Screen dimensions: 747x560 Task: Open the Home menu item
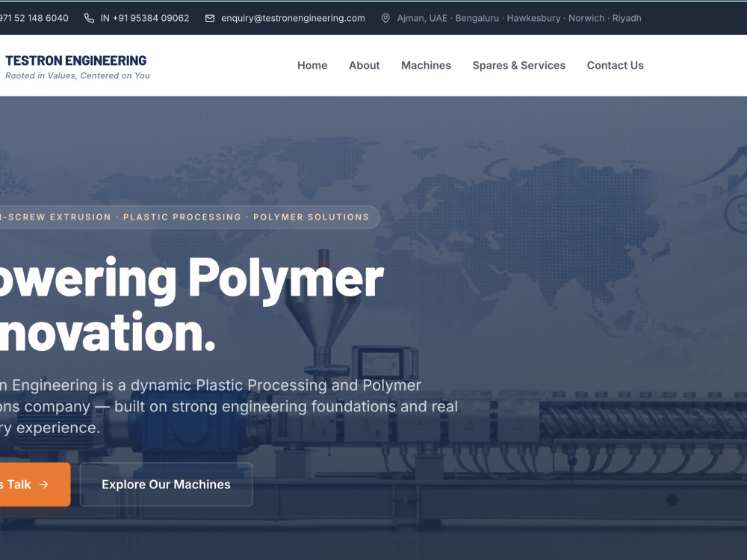(x=312, y=65)
